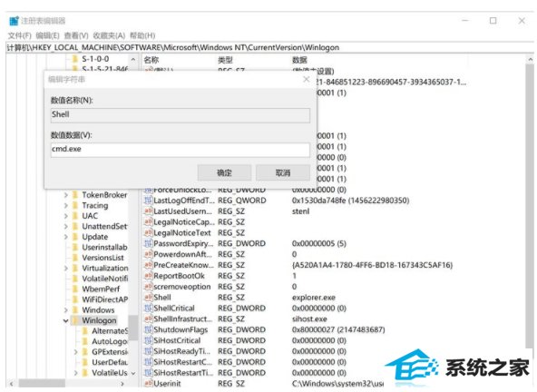Click the Registry Editor title bar icon
The height and width of the screenshot is (392, 537).
[x=14, y=21]
